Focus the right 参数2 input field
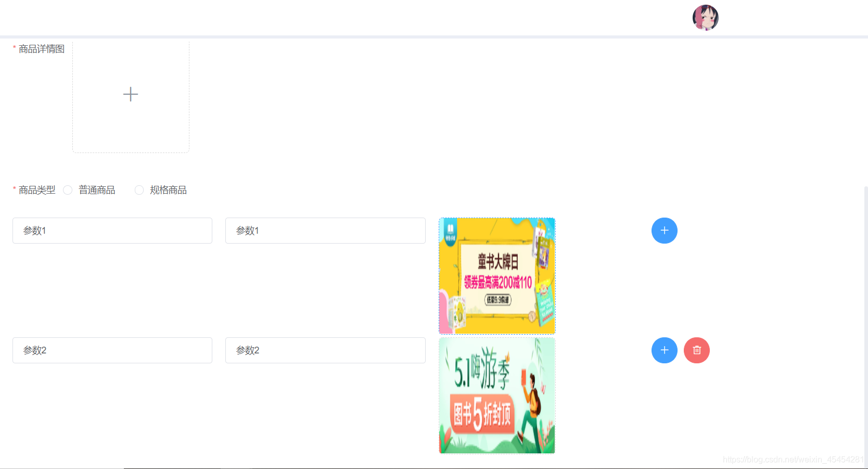868x469 pixels. click(325, 350)
